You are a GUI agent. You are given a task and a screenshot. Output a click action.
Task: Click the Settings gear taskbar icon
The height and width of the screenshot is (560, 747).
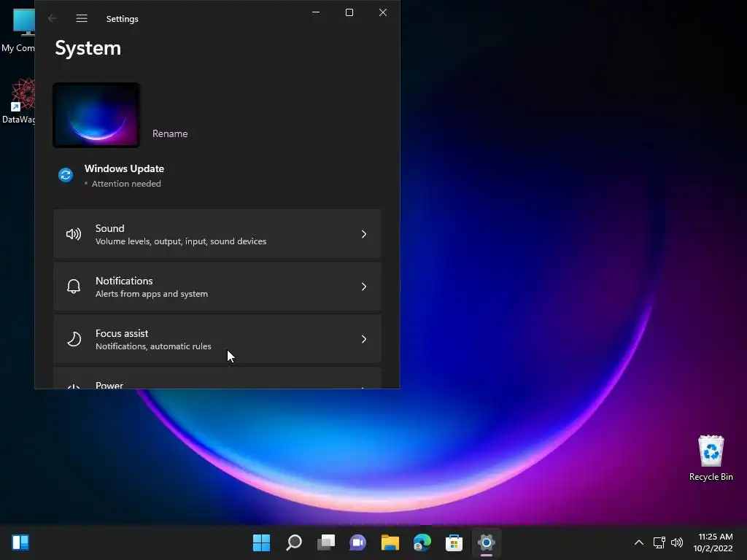click(x=487, y=542)
